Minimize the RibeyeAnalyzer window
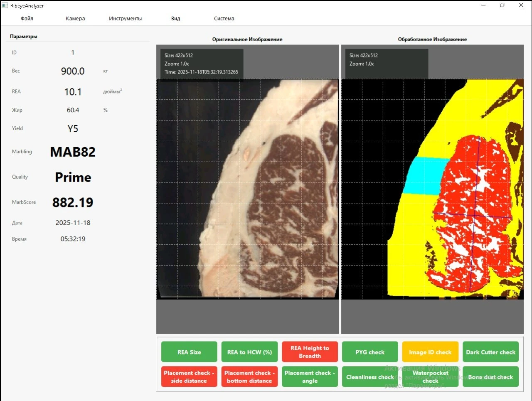Image resolution: width=532 pixels, height=401 pixels. click(483, 5)
